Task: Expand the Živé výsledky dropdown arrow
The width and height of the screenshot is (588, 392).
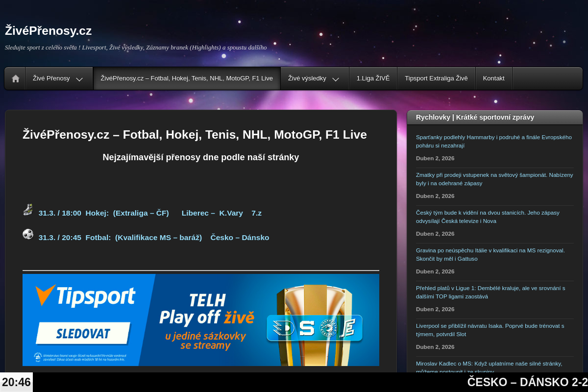Action: pyautogui.click(x=336, y=79)
